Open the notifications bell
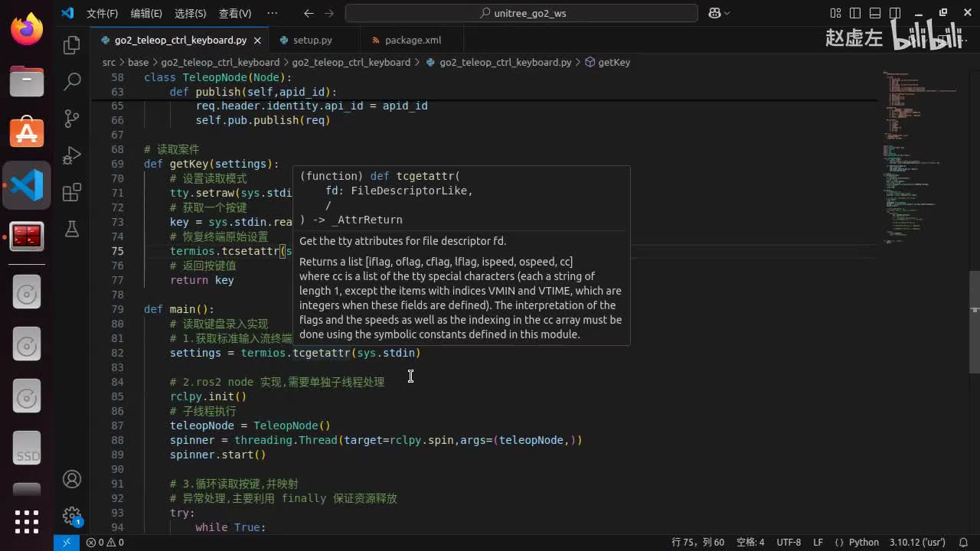The width and height of the screenshot is (980, 551). coord(964,543)
